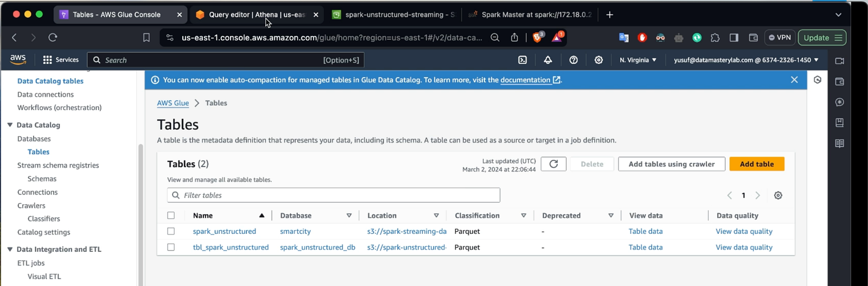Viewport: 868px width, 286px height.
Task: Open table preferences gear icon
Action: pyautogui.click(x=778, y=195)
